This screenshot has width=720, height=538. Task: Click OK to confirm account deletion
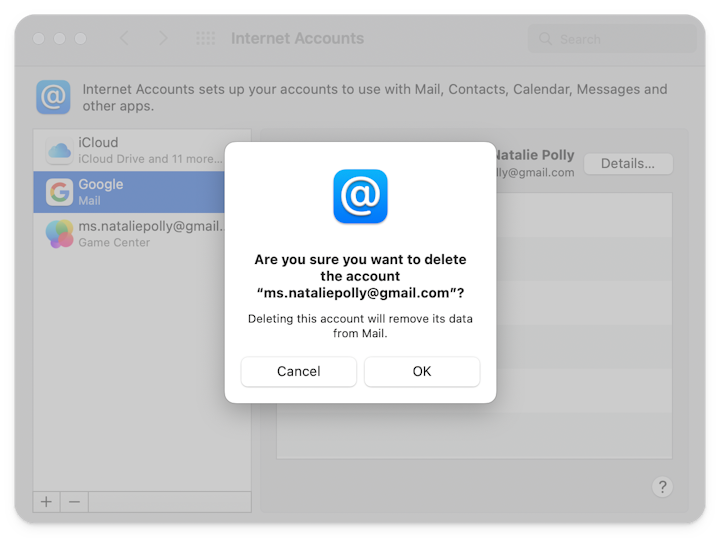(x=421, y=371)
